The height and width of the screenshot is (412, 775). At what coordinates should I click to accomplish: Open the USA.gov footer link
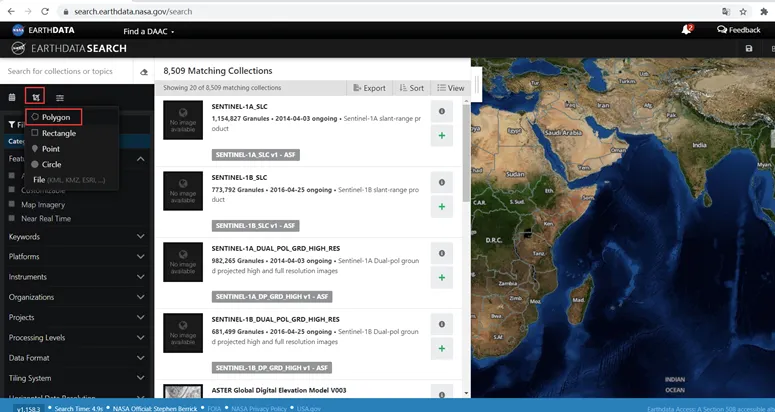coord(309,409)
